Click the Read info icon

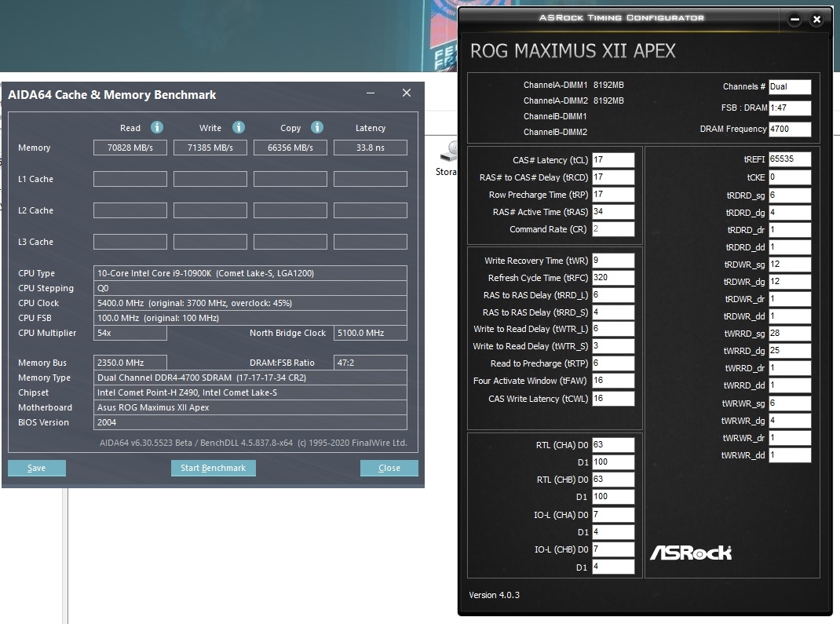[x=156, y=127]
